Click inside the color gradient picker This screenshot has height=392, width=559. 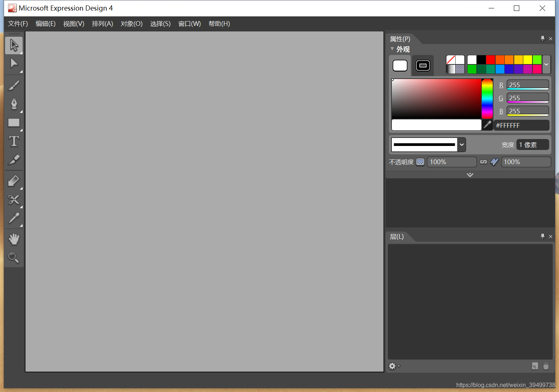click(436, 99)
